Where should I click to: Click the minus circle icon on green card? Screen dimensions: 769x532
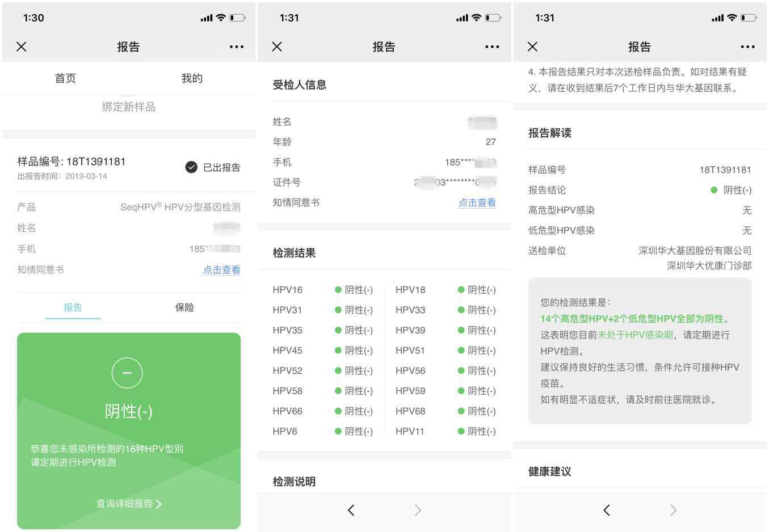pyautogui.click(x=127, y=373)
